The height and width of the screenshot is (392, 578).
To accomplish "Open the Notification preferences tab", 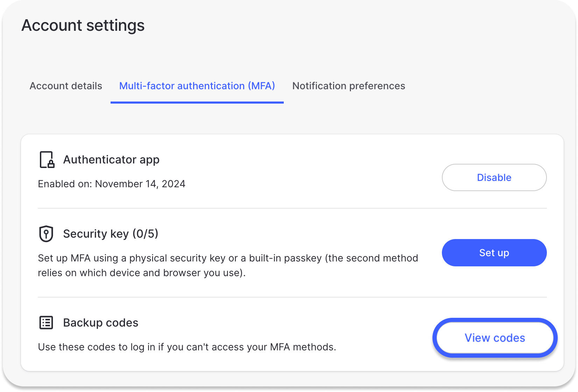I will [348, 86].
